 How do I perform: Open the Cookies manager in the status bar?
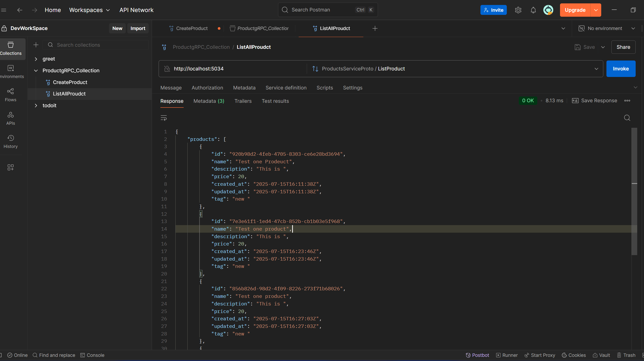574,355
